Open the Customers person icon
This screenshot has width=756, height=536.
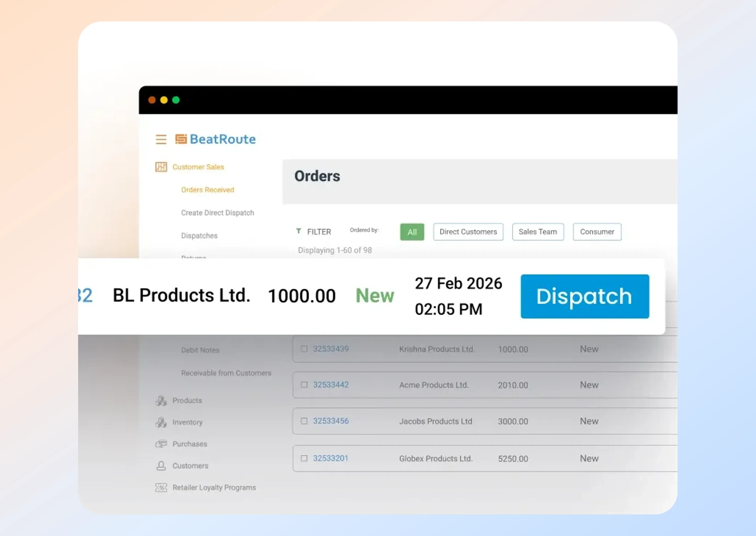(x=161, y=466)
